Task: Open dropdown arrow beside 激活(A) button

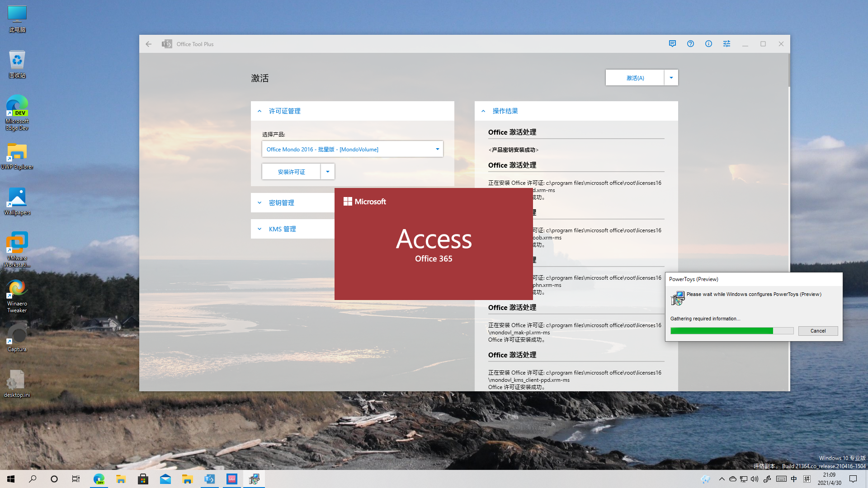Action: (x=671, y=78)
